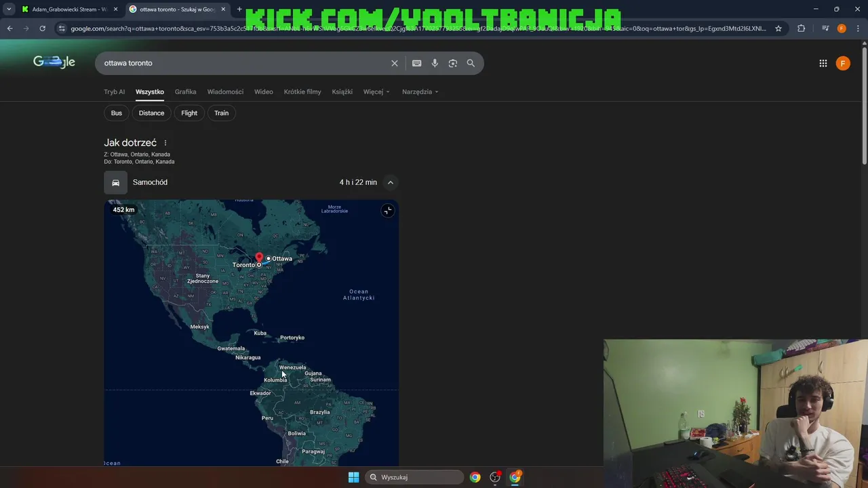Switch to the Adam_Grabowiecki Stream tab

(69, 9)
